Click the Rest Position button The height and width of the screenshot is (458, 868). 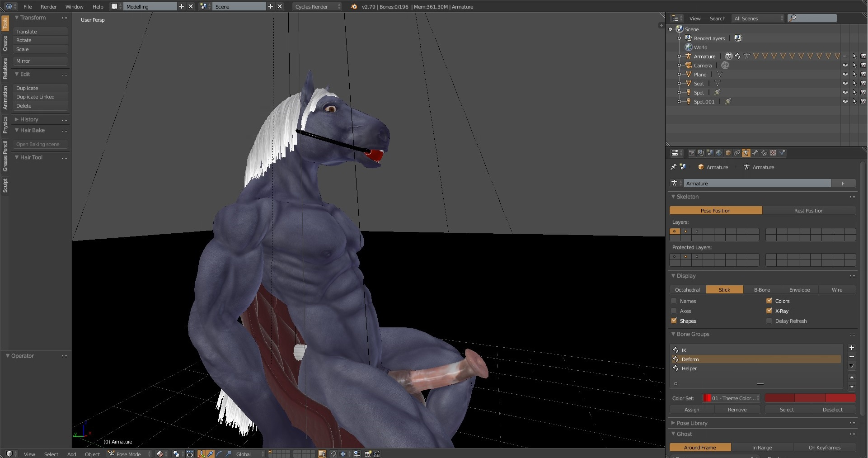coord(808,211)
